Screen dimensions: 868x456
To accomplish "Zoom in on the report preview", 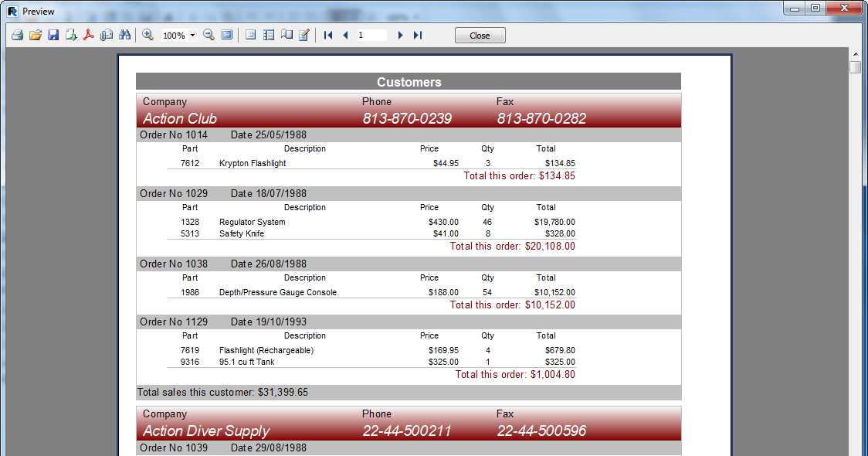I will (x=147, y=35).
